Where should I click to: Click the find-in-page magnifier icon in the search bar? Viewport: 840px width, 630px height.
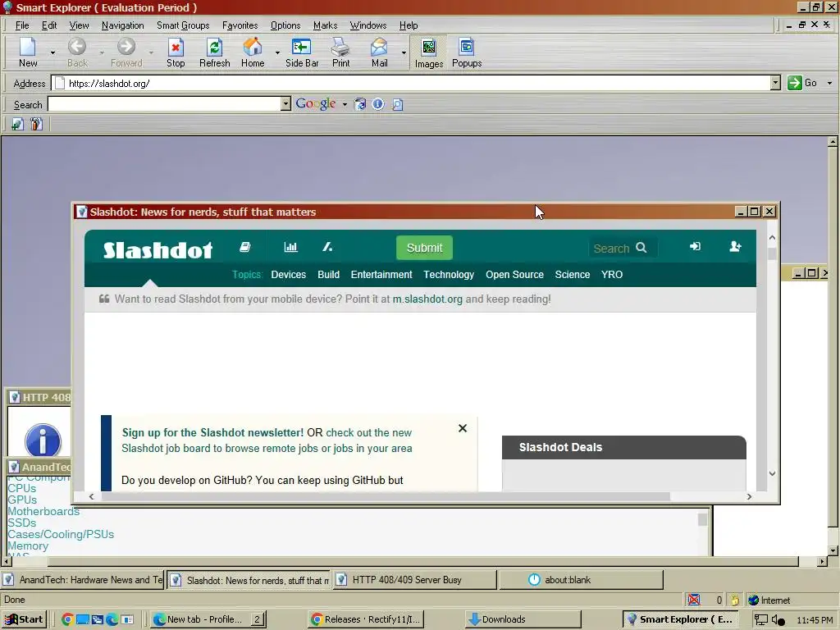[397, 104]
